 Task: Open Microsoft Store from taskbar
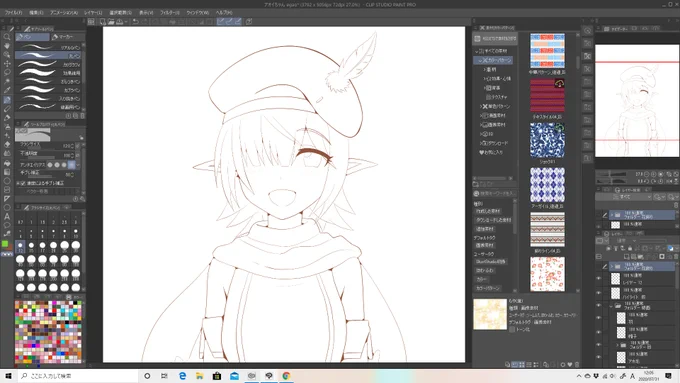(217, 376)
